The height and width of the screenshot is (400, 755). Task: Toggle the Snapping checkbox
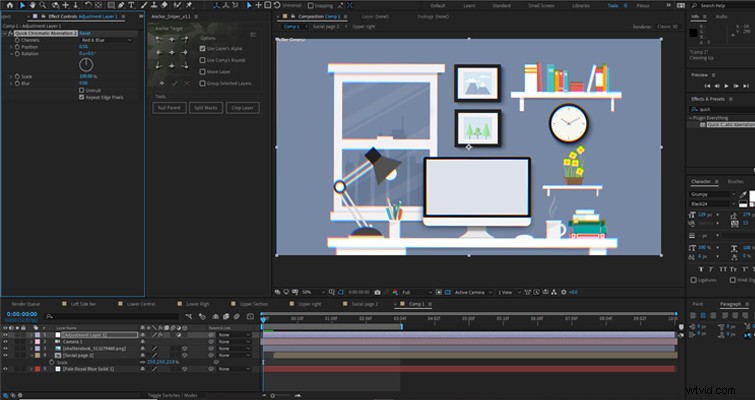coord(310,6)
